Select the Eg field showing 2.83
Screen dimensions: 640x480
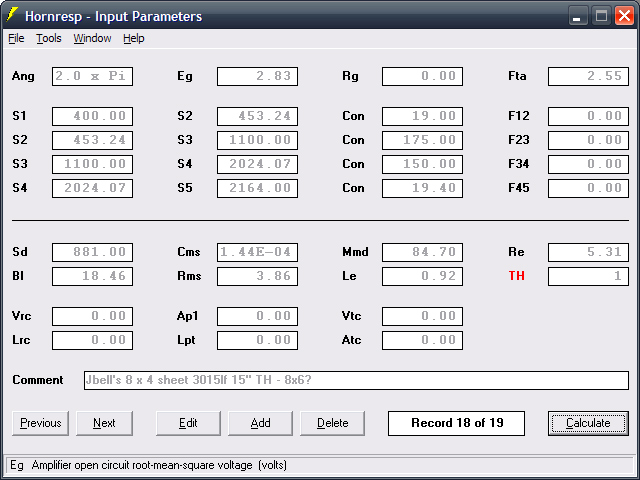click(258, 76)
